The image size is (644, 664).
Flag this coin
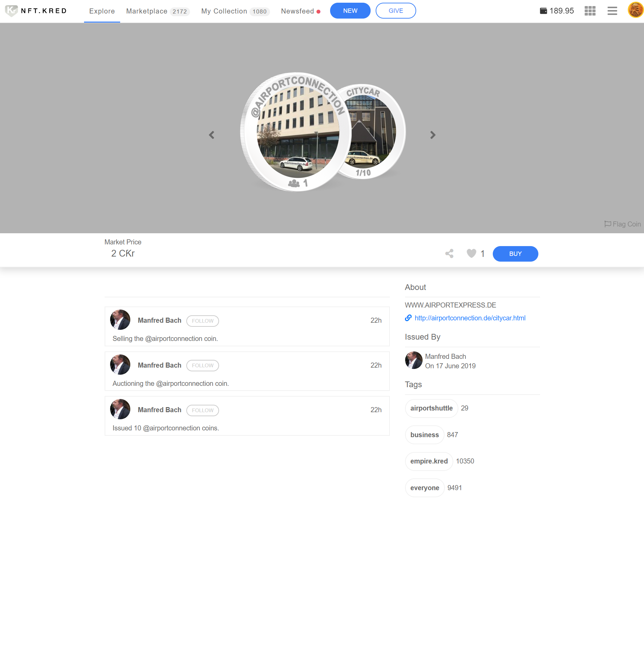pos(623,224)
